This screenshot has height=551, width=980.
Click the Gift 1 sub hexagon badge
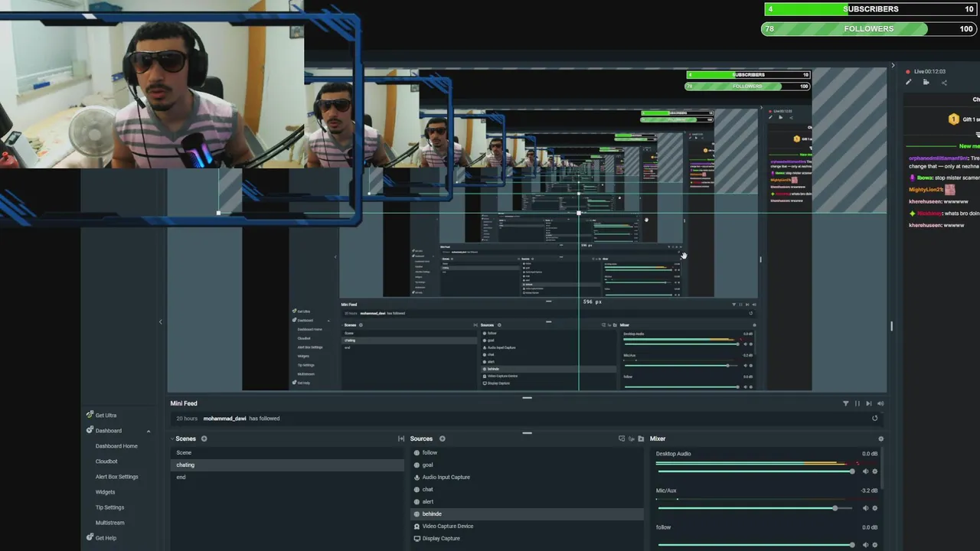(x=953, y=119)
